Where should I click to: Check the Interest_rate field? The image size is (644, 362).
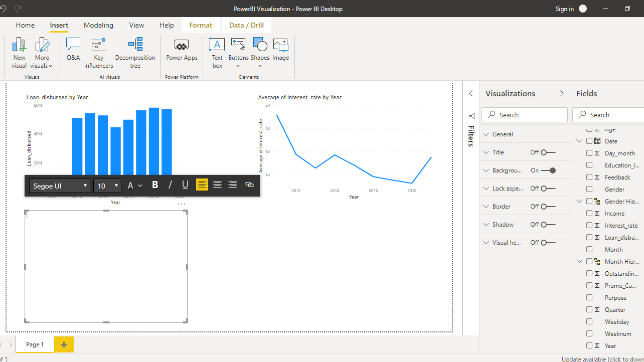pos(589,226)
